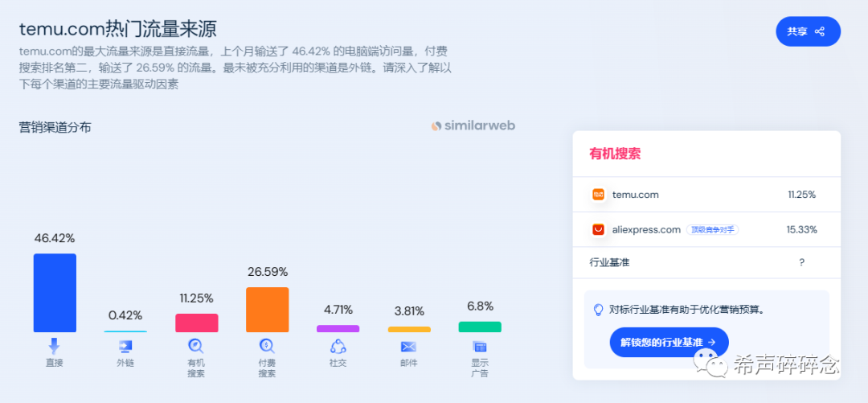Click 解锁您的行业基准 unlock button
This screenshot has height=403, width=868.
point(669,342)
